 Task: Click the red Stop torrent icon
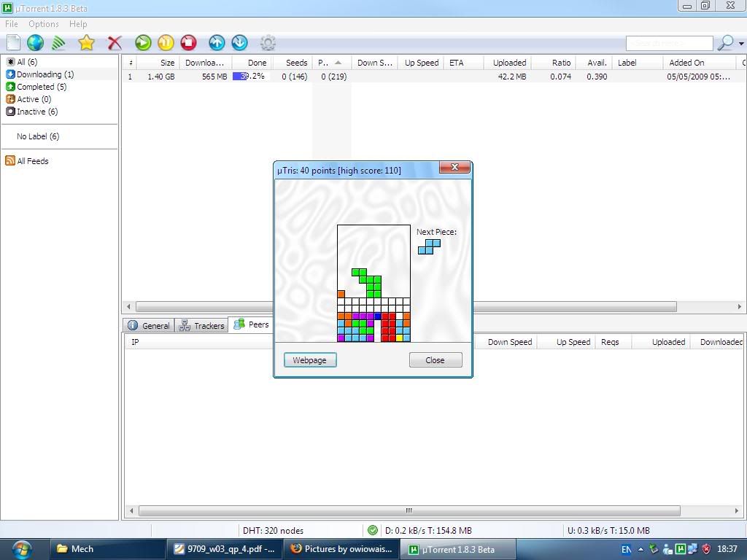click(189, 43)
